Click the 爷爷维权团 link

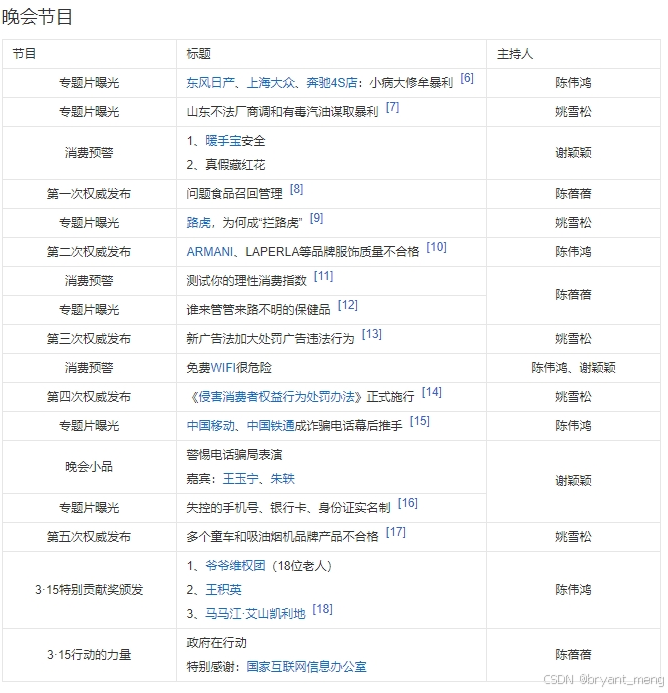(235, 566)
